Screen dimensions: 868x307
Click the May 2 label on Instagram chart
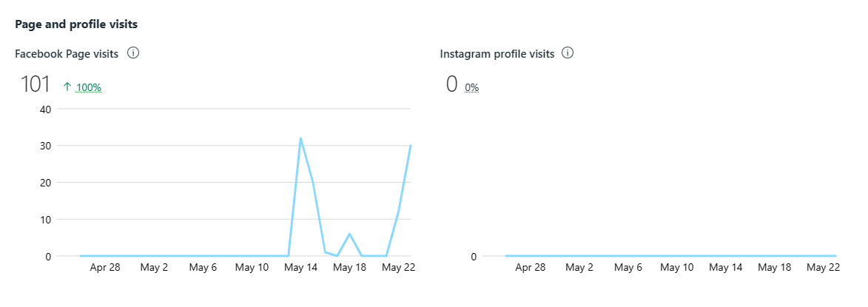pyautogui.click(x=579, y=268)
